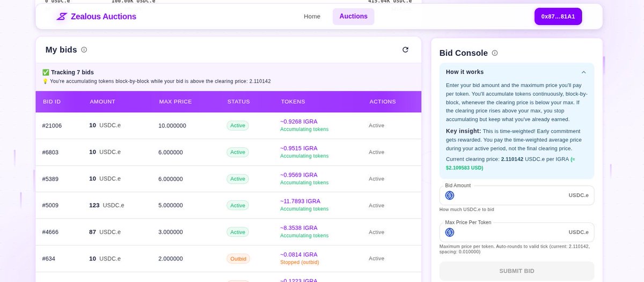Click the ~0.9268 IGRA token amount
Viewport: 644px width, 282px height.
tap(299, 121)
